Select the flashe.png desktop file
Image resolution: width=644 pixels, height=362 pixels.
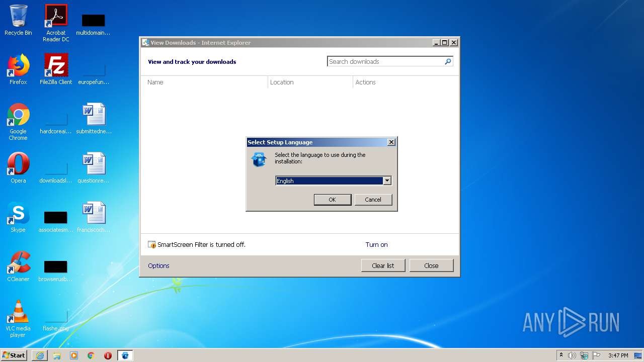click(56, 320)
